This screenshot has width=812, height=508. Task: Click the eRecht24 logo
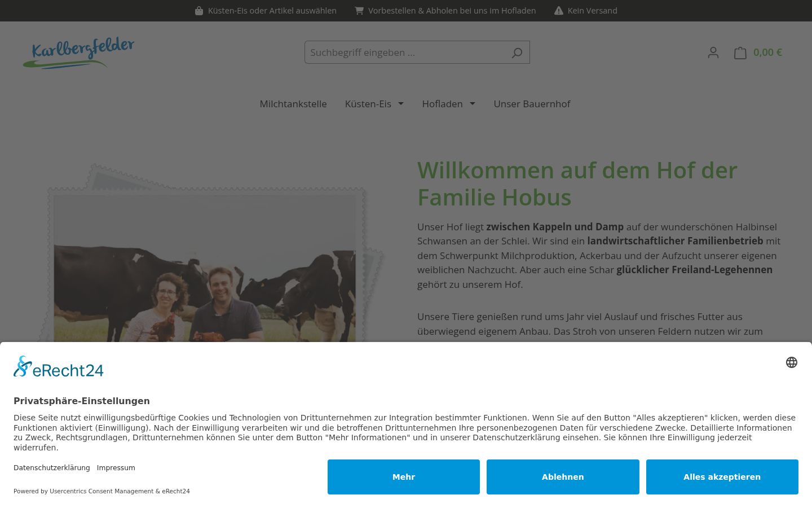59,367
